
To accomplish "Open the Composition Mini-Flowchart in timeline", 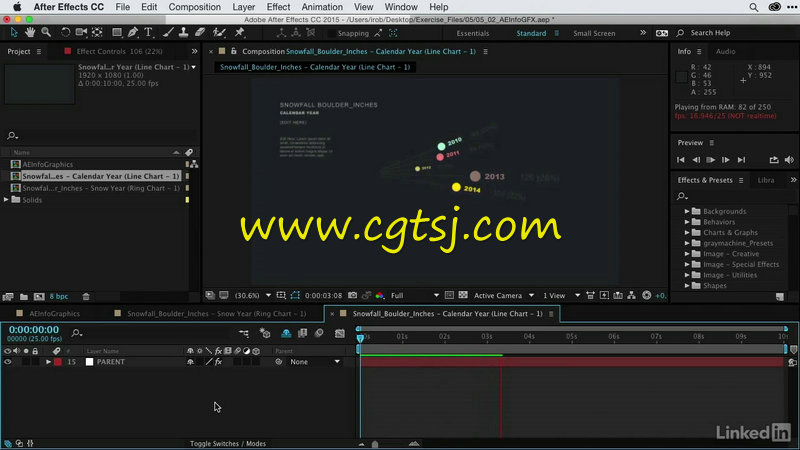I will tap(244, 333).
